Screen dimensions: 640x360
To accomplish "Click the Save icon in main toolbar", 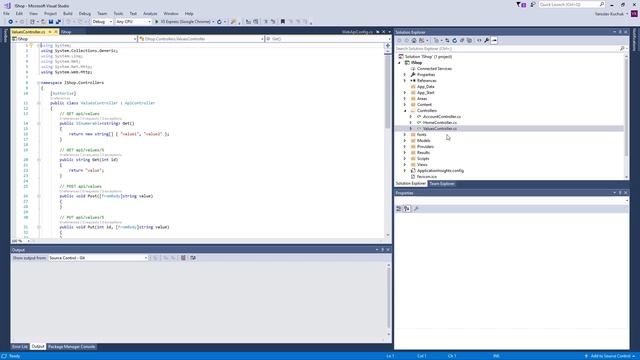I will pyautogui.click(x=51, y=22).
